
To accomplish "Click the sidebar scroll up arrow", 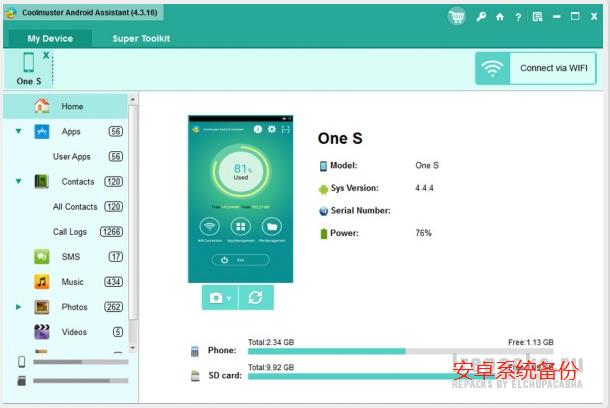I will [133, 100].
